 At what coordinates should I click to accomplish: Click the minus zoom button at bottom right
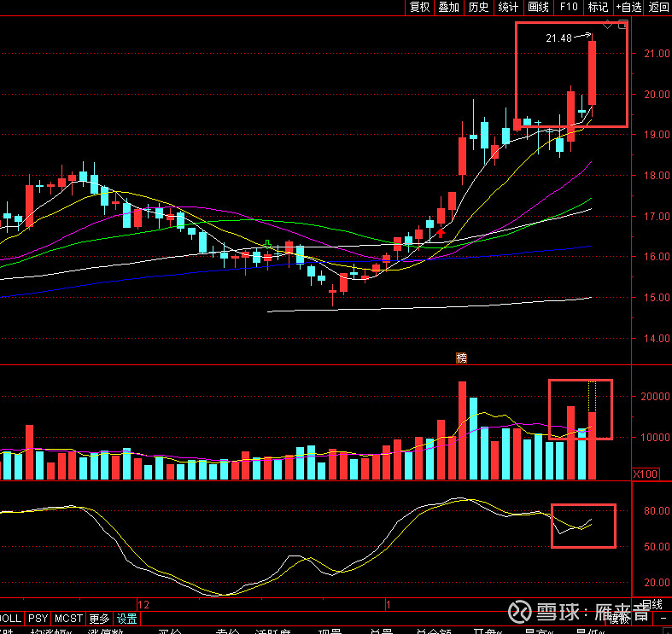tap(663, 619)
